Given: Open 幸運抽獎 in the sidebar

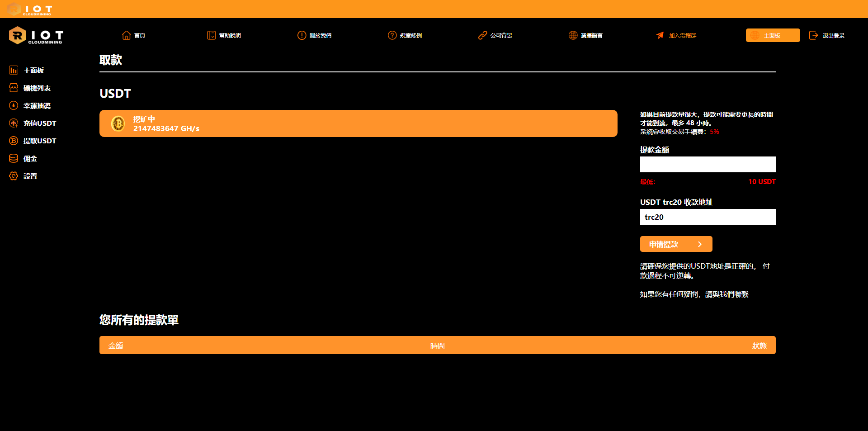Looking at the screenshot, I should click(37, 106).
